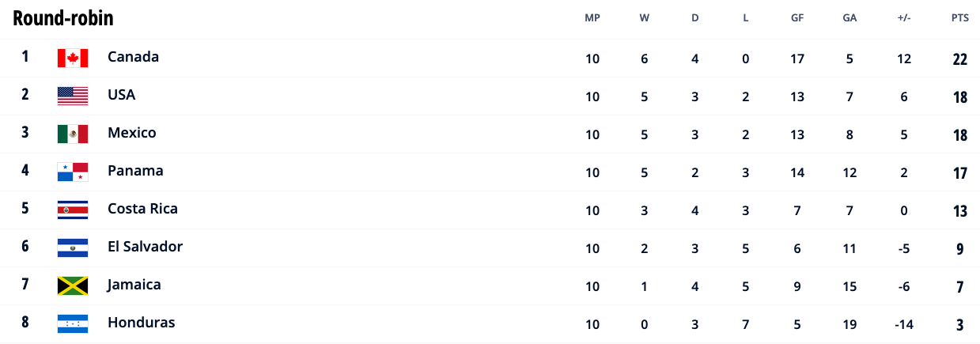Click the Canada flag icon
The width and height of the screenshot is (980, 344).
coord(73,58)
